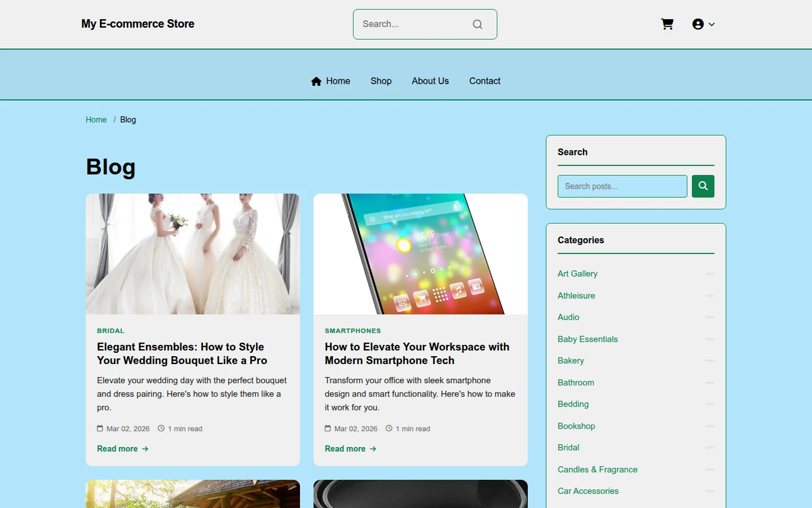Open the My E-commerce Store homepage logo
The height and width of the screenshot is (508, 812).
(x=138, y=24)
